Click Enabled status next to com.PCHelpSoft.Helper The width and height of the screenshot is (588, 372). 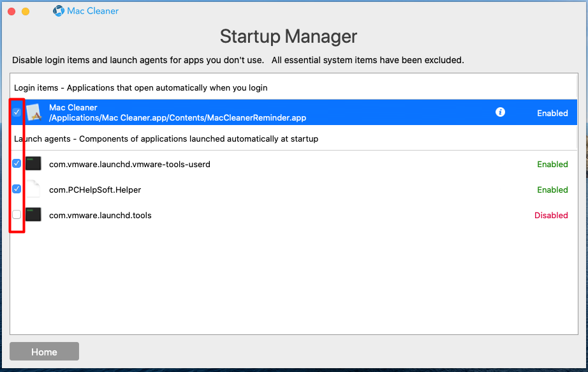[x=552, y=190]
